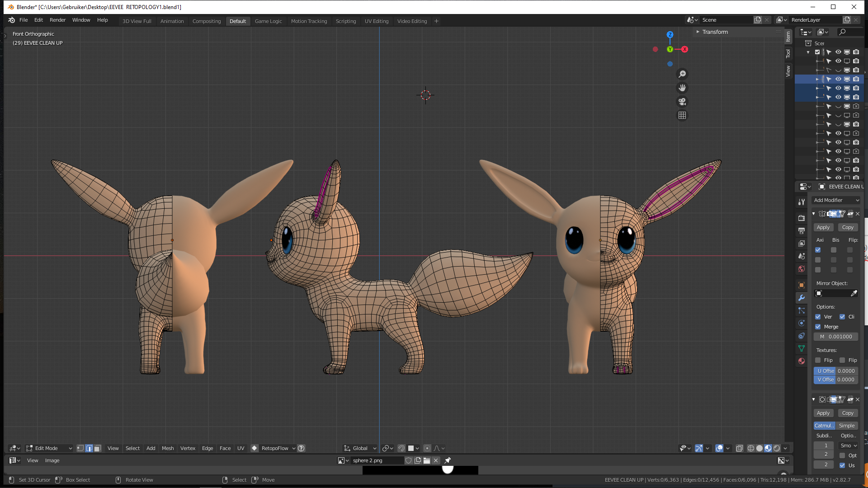Click the camera view gizmo icon
868x488 pixels.
click(682, 102)
